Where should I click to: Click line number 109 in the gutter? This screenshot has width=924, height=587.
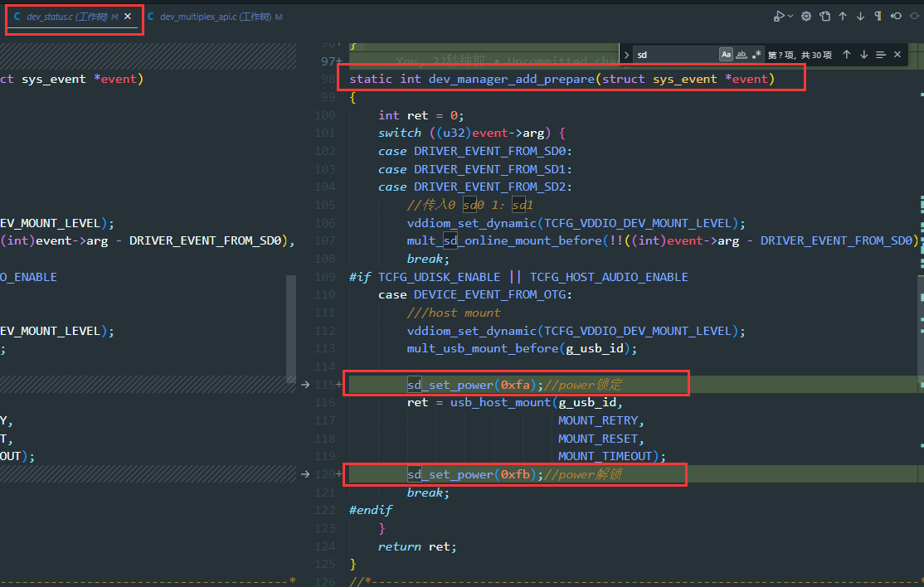pyautogui.click(x=324, y=277)
